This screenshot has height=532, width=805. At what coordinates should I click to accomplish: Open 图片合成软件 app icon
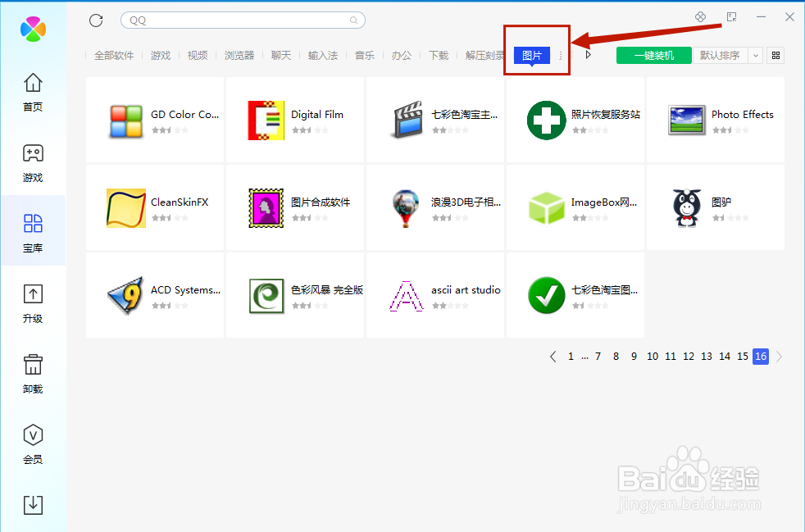(266, 208)
